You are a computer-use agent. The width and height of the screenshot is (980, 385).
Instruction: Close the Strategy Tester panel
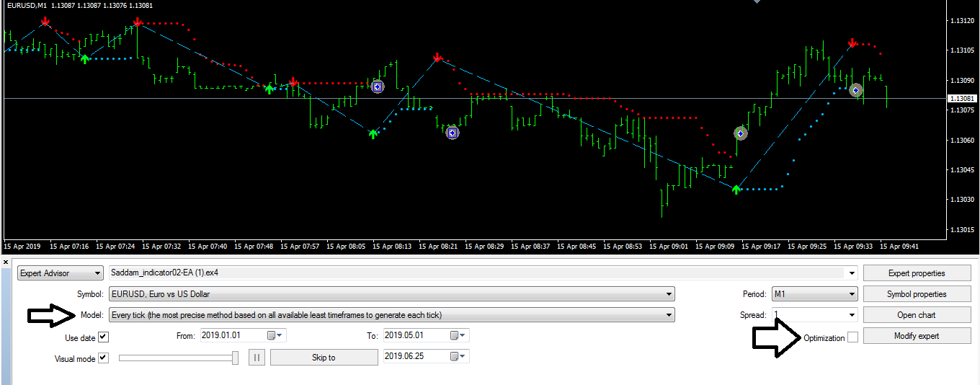click(x=6, y=262)
